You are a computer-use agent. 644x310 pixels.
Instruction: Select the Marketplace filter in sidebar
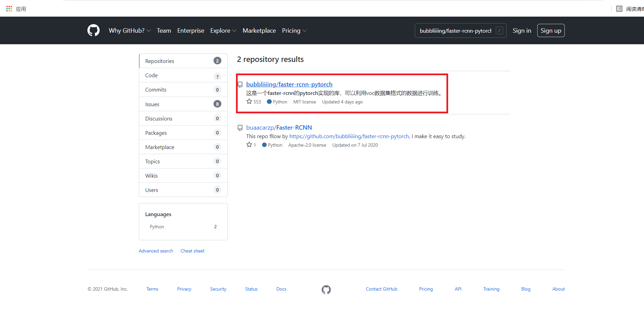(x=183, y=147)
